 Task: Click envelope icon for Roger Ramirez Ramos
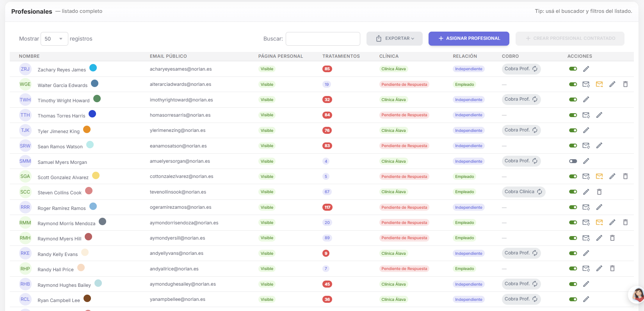pyautogui.click(x=586, y=207)
